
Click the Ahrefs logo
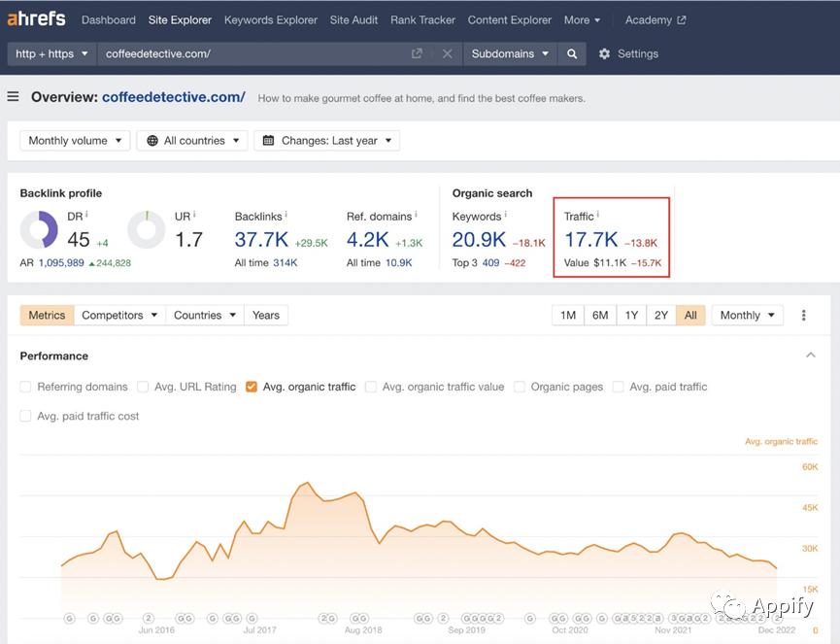click(x=38, y=19)
